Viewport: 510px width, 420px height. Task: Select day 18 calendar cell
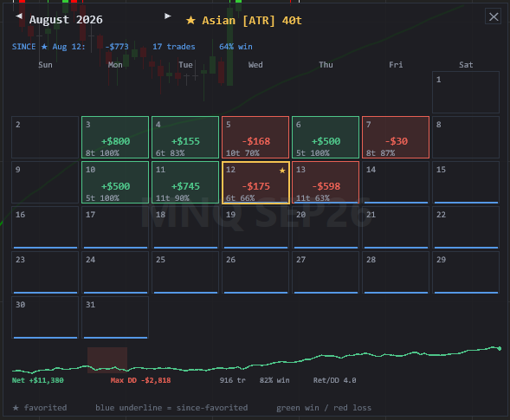pos(185,228)
